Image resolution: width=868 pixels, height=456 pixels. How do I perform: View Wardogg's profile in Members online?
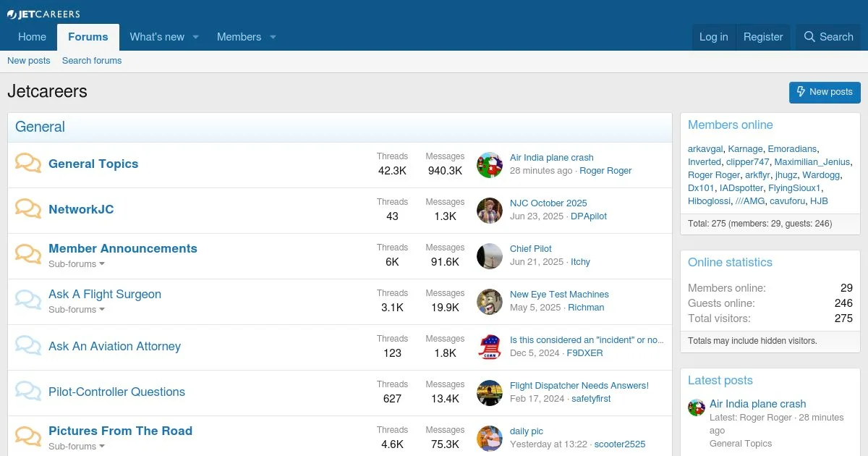[821, 175]
